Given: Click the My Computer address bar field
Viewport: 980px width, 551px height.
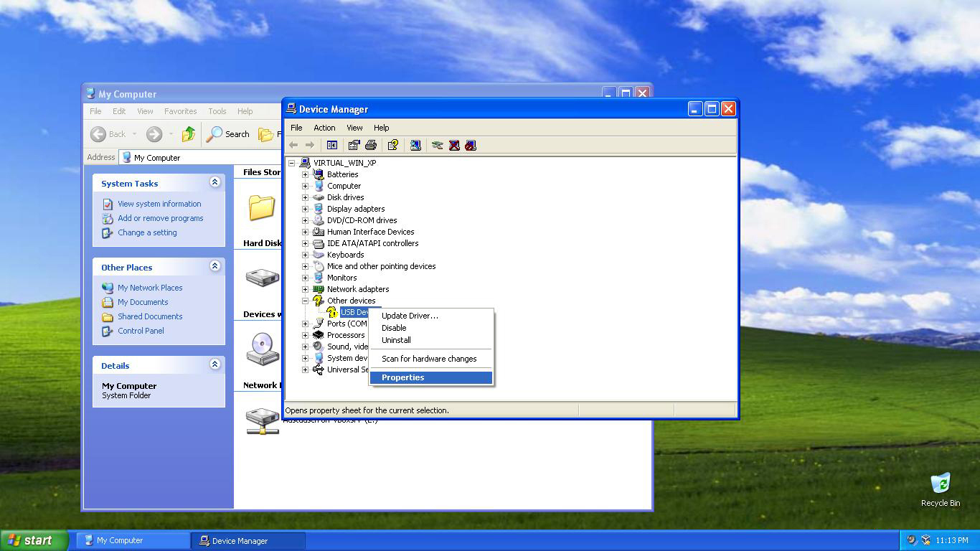Looking at the screenshot, I should (x=202, y=157).
